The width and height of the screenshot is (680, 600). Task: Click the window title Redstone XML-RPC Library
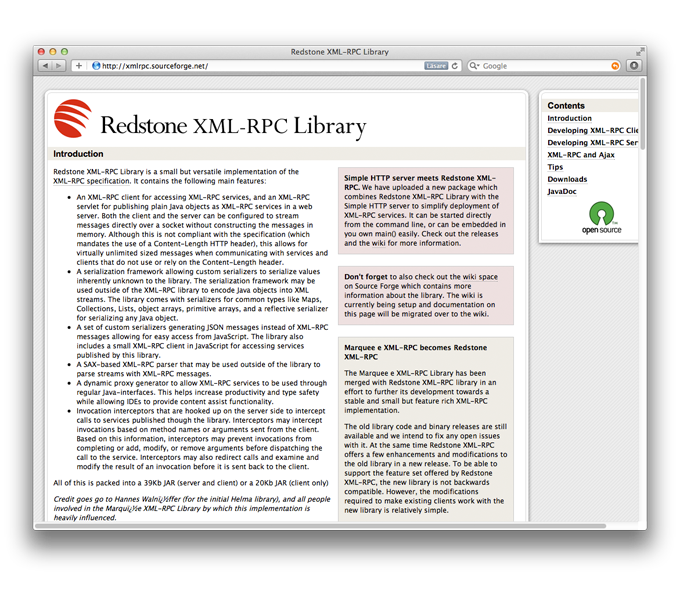tap(340, 52)
